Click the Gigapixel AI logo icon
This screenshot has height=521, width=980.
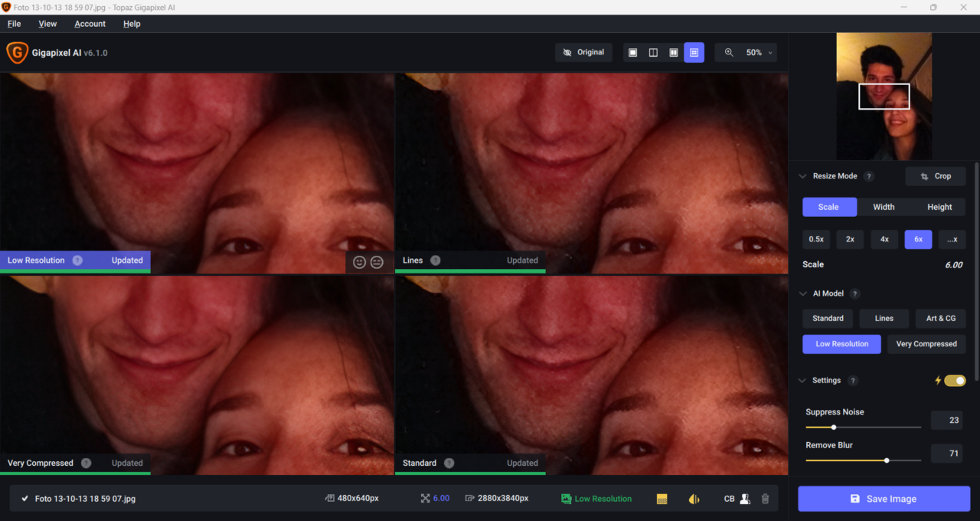(x=17, y=52)
